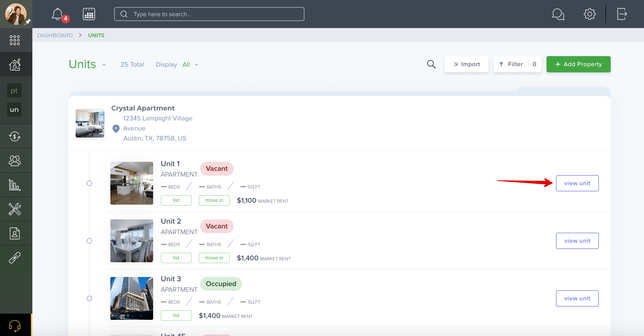Click Add Property button
This screenshot has width=644, height=336.
(x=578, y=64)
